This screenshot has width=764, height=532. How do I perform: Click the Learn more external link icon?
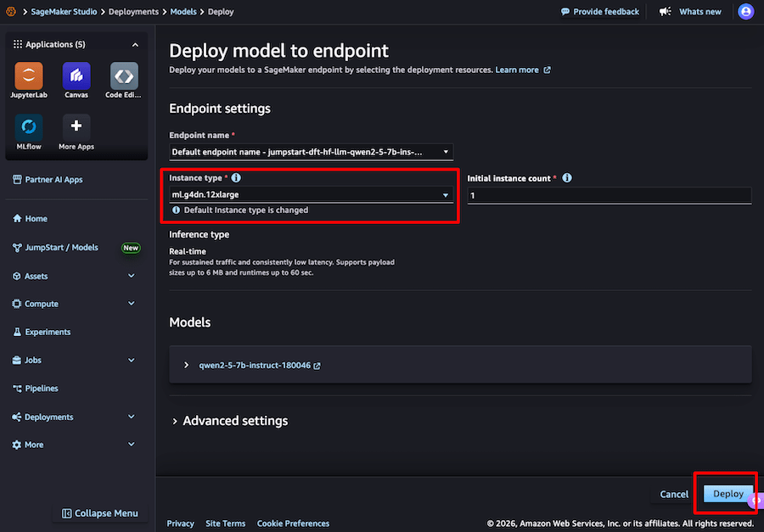pyautogui.click(x=548, y=70)
